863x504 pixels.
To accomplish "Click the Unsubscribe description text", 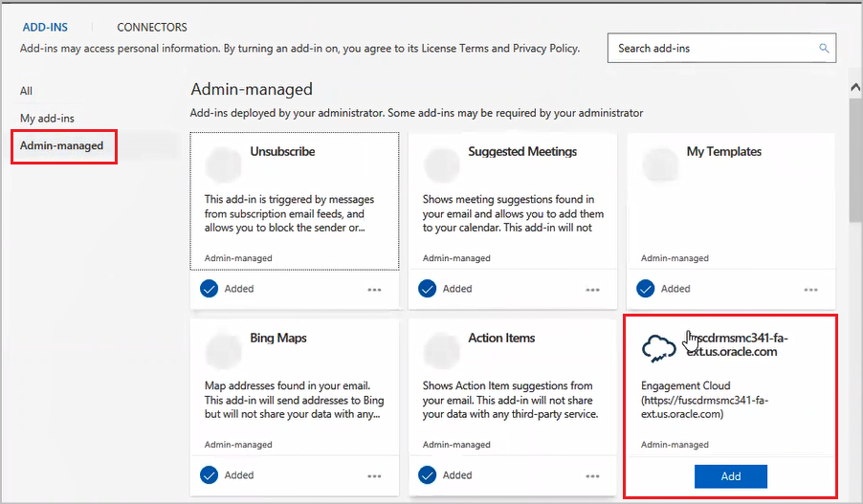I will pos(289,213).
